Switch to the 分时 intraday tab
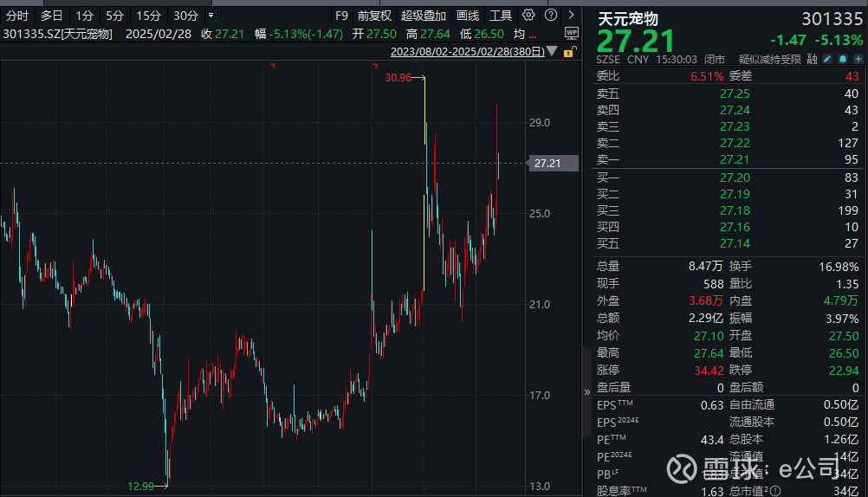This screenshot has width=868, height=497. pyautogui.click(x=17, y=16)
